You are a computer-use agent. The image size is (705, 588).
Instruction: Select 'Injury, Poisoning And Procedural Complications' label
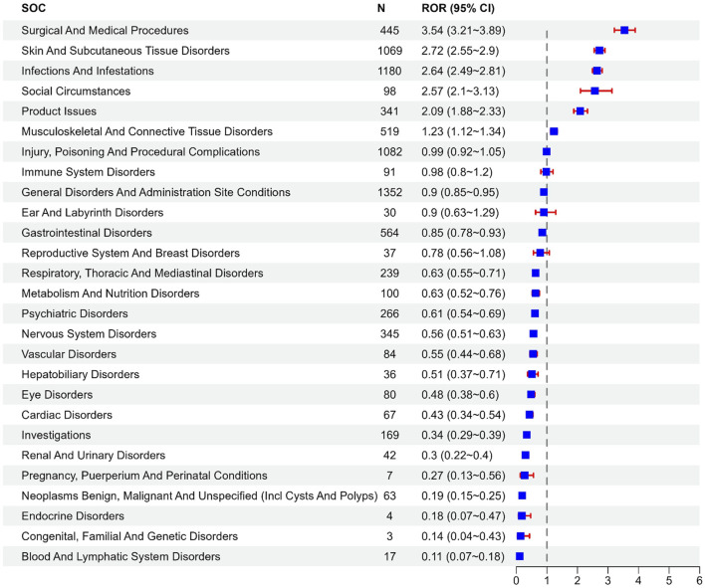[x=140, y=152]
